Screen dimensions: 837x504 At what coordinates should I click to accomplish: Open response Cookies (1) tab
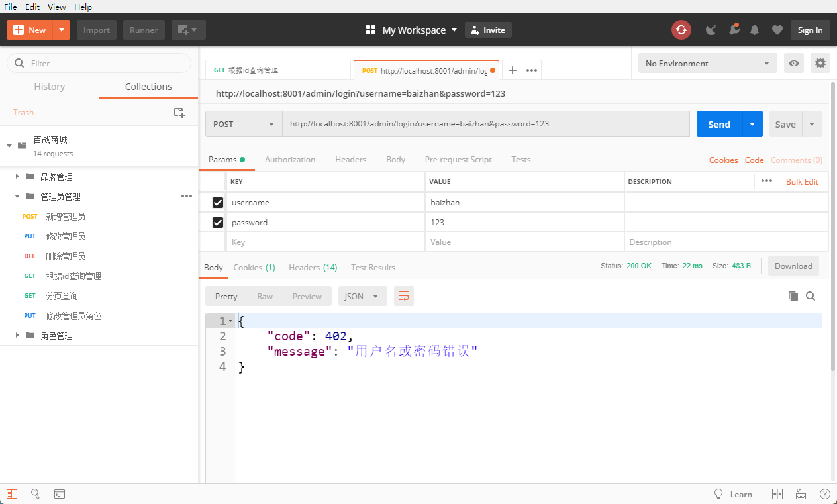click(x=254, y=267)
